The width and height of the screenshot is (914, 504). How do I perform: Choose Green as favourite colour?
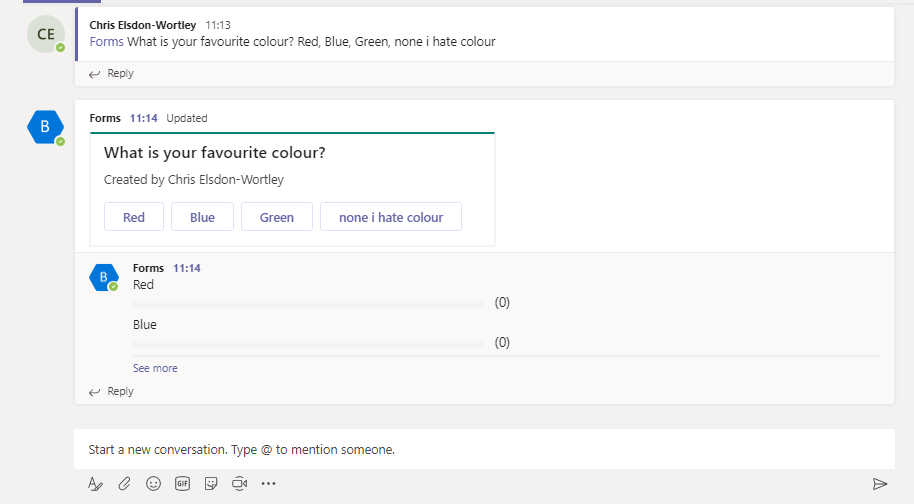coord(277,217)
